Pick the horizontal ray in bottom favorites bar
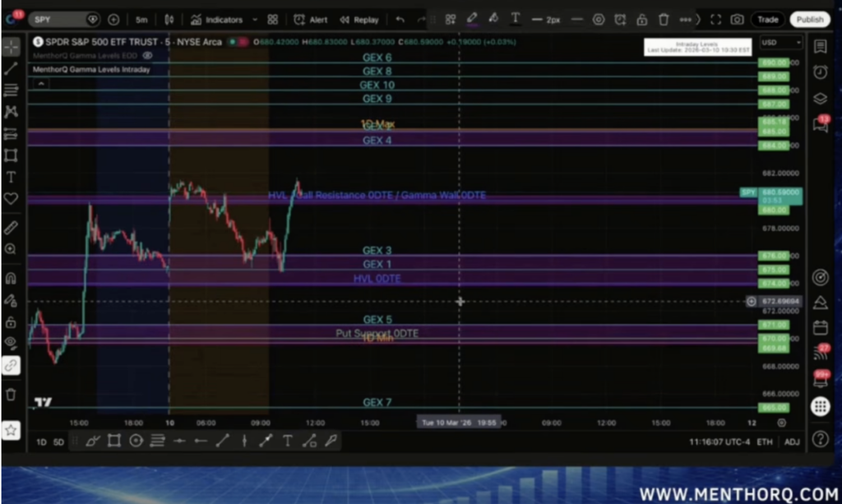Viewport: 842px width, 504px height. [x=201, y=442]
